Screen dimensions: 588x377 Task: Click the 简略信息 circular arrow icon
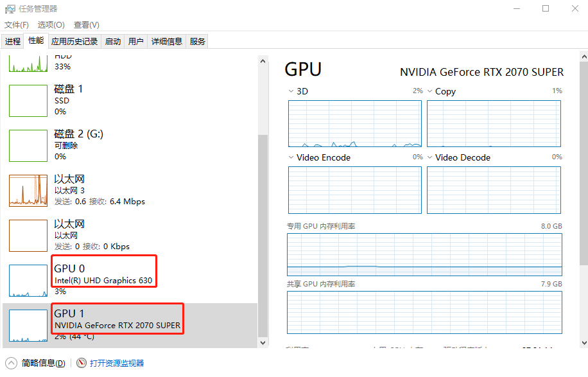click(x=12, y=363)
